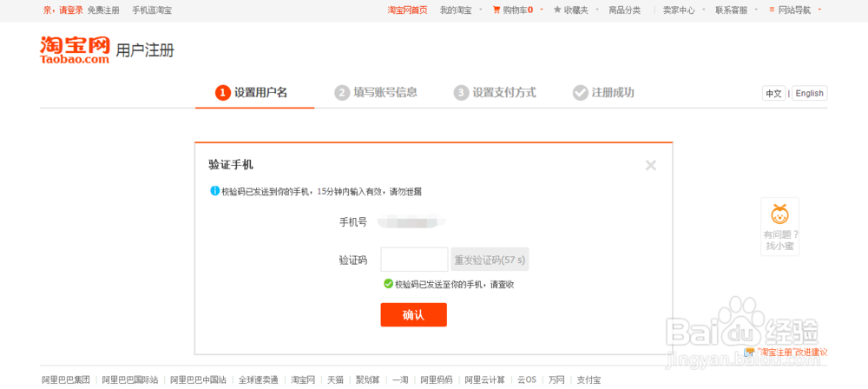Open 网站导航 menu
The height and width of the screenshot is (389, 868).
click(x=794, y=10)
